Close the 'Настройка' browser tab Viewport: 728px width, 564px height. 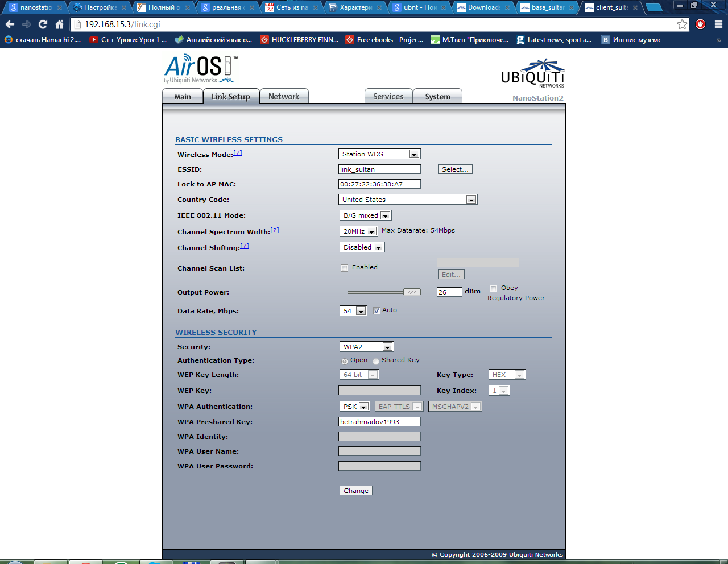click(x=123, y=8)
